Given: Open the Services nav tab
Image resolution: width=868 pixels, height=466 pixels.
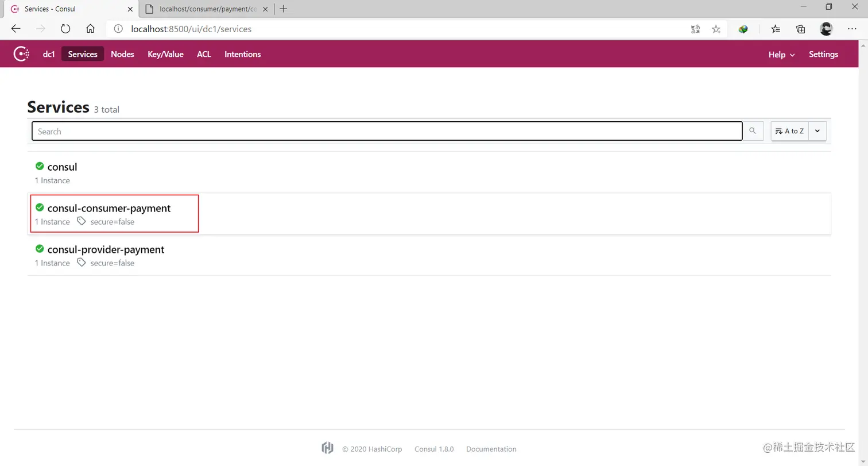Looking at the screenshot, I should click(83, 54).
